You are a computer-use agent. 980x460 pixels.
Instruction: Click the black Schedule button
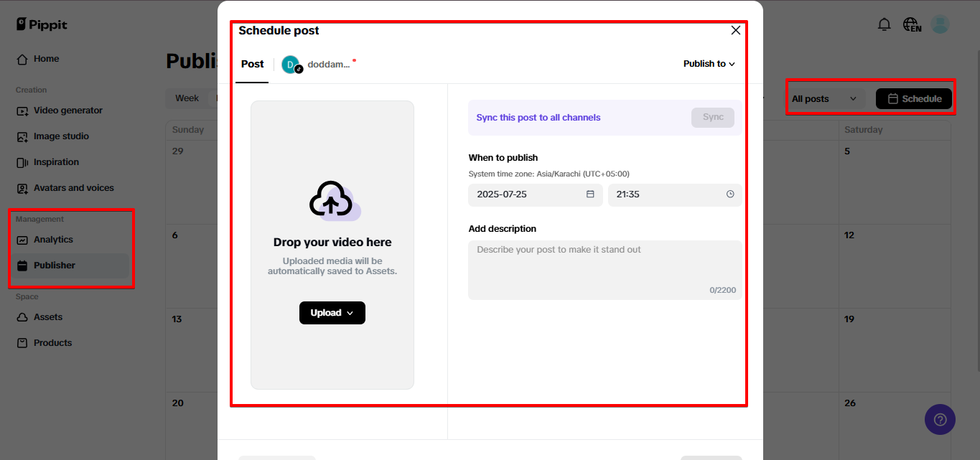pos(913,99)
